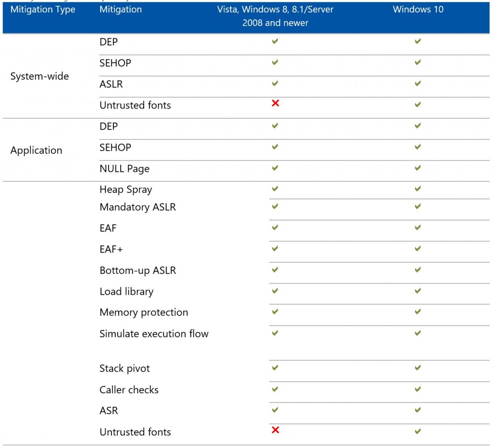
Task: Click the Memory protection table row
Action: pyautogui.click(x=144, y=312)
